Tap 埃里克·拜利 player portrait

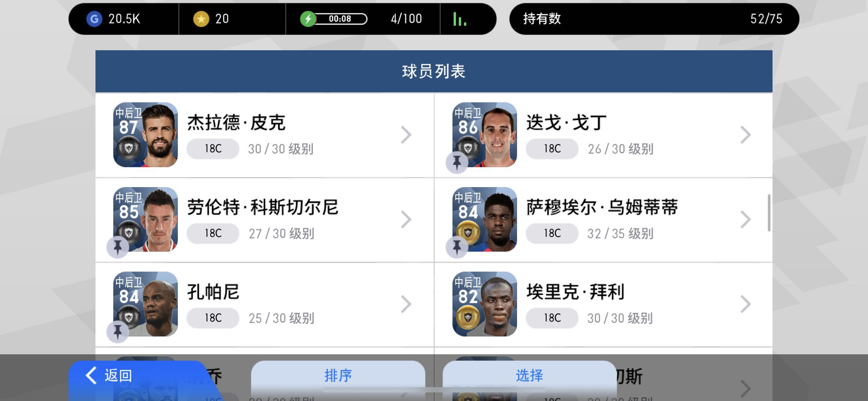pos(485,304)
